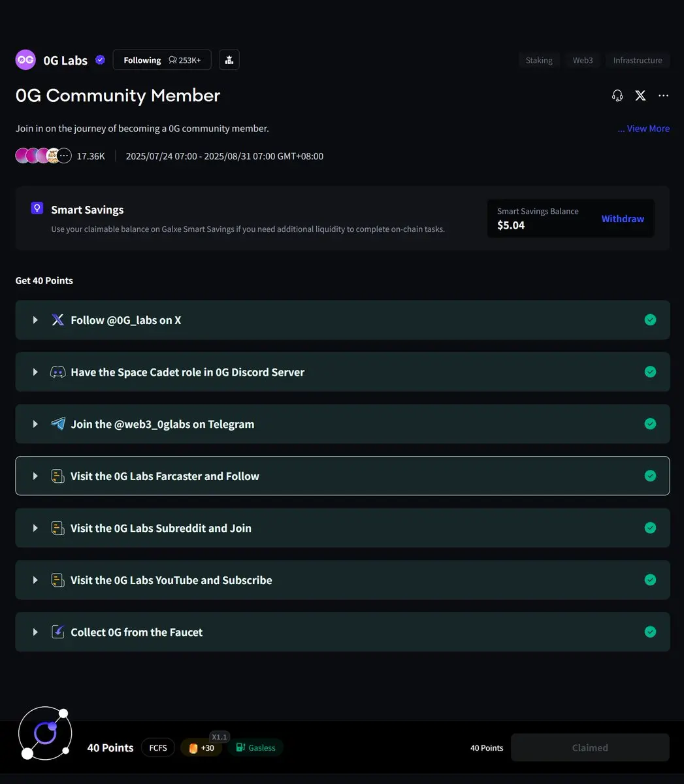684x784 pixels.
Task: Click the orbit logo beside 40 Points
Action: point(44,733)
